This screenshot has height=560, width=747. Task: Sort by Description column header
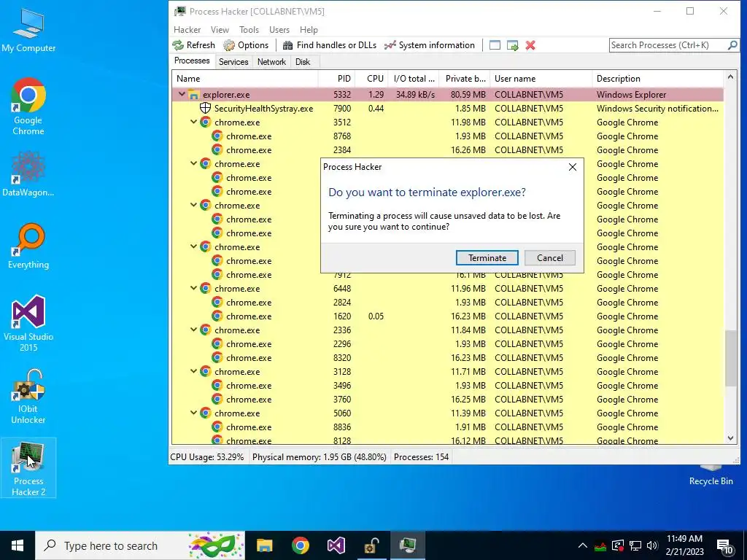658,79
